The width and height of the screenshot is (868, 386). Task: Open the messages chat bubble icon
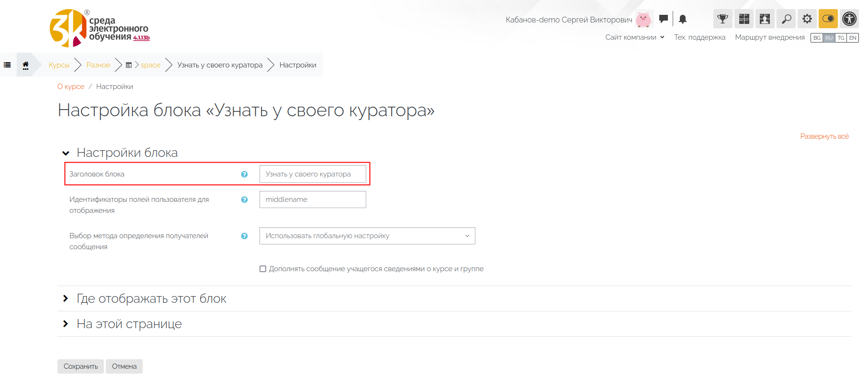[663, 19]
